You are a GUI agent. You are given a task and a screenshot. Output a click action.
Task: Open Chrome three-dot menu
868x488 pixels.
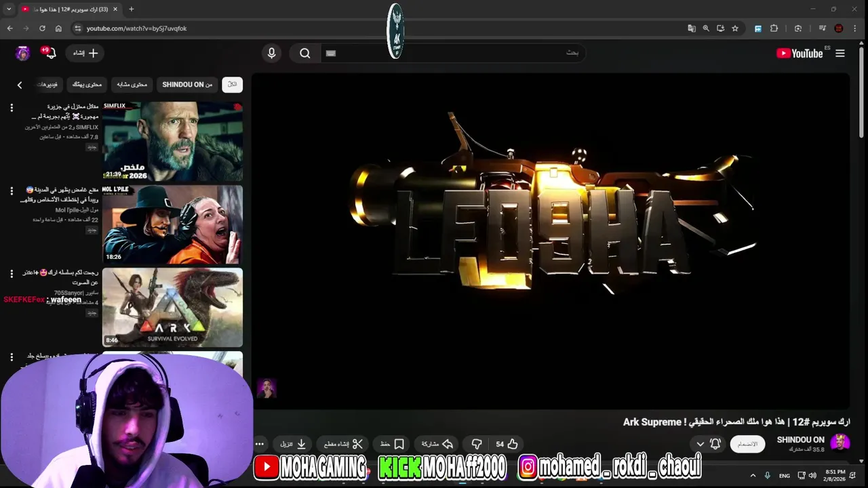854,28
